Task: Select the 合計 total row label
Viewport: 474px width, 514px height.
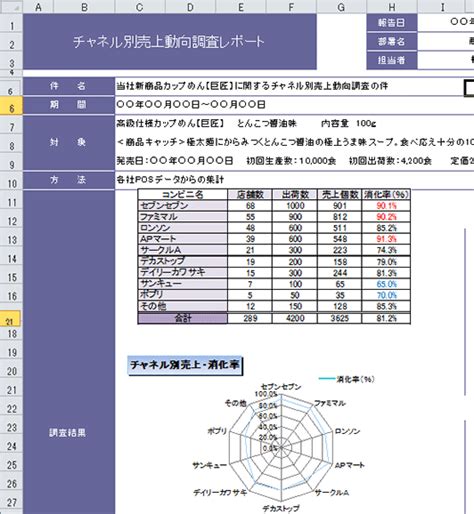Action: tap(183, 318)
